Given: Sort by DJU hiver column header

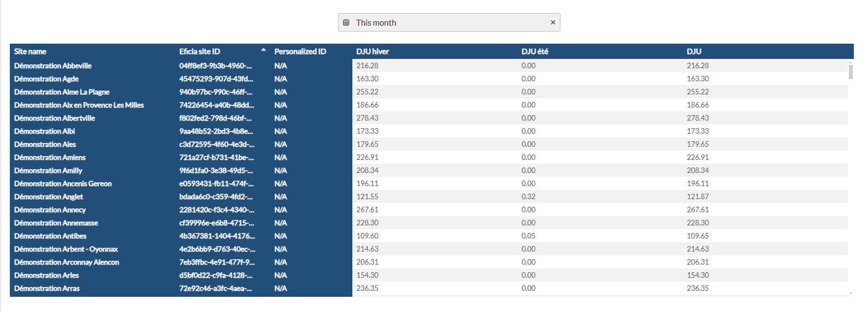Looking at the screenshot, I should pyautogui.click(x=373, y=52).
